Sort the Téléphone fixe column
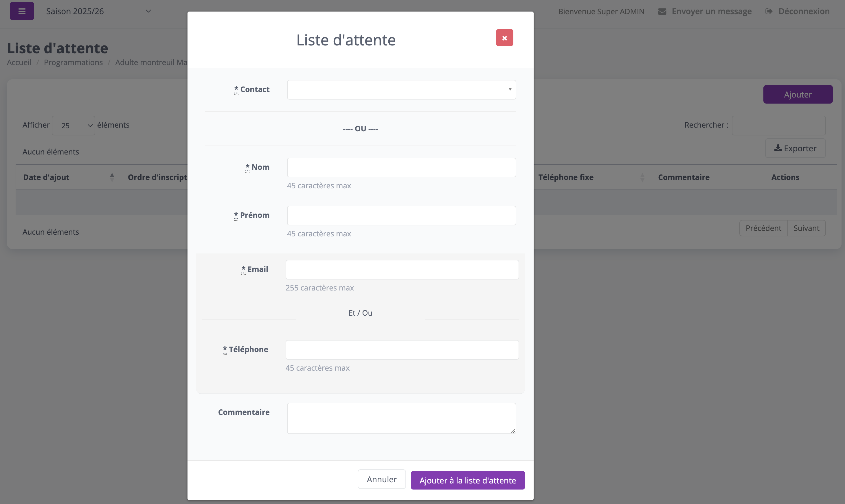The height and width of the screenshot is (504, 845). [x=642, y=177]
